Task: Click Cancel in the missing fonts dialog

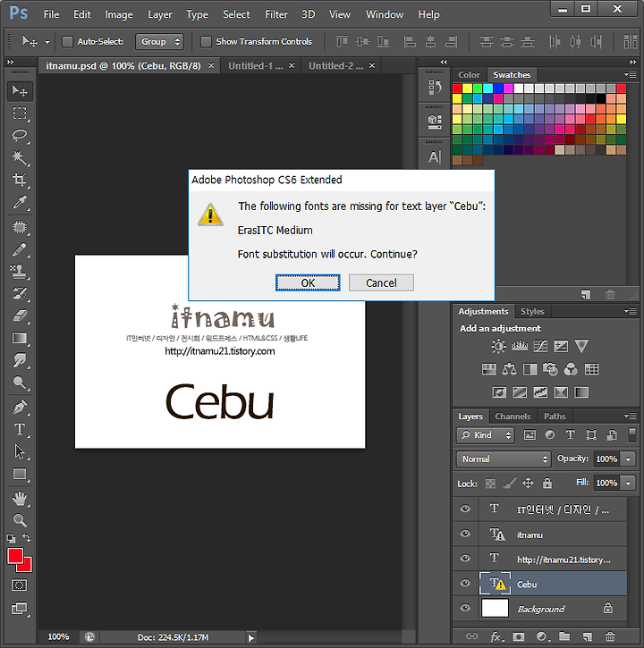Action: pyautogui.click(x=381, y=283)
